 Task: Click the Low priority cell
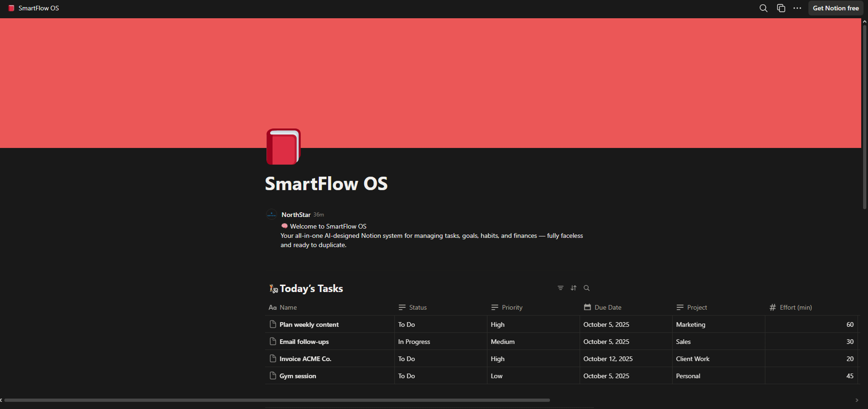pyautogui.click(x=533, y=376)
